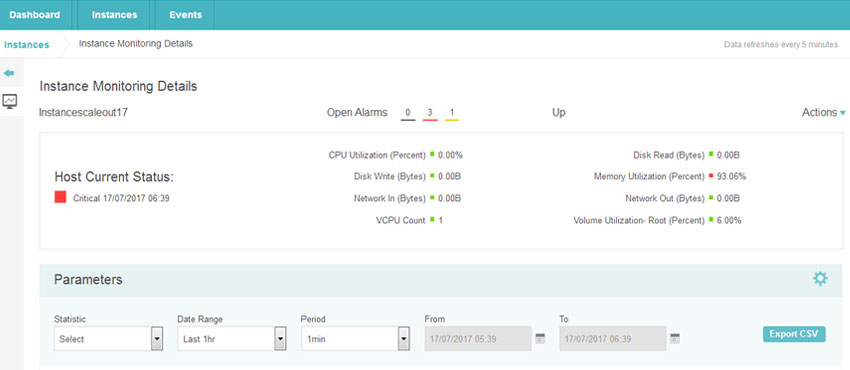
Task: Click green indicator beside Network Out
Action: click(x=711, y=198)
